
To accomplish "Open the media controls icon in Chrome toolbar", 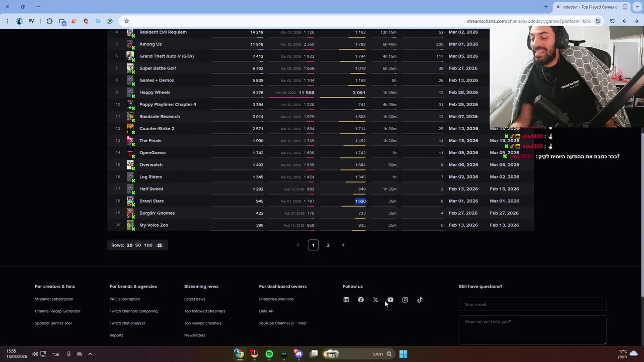I will (x=32, y=21).
